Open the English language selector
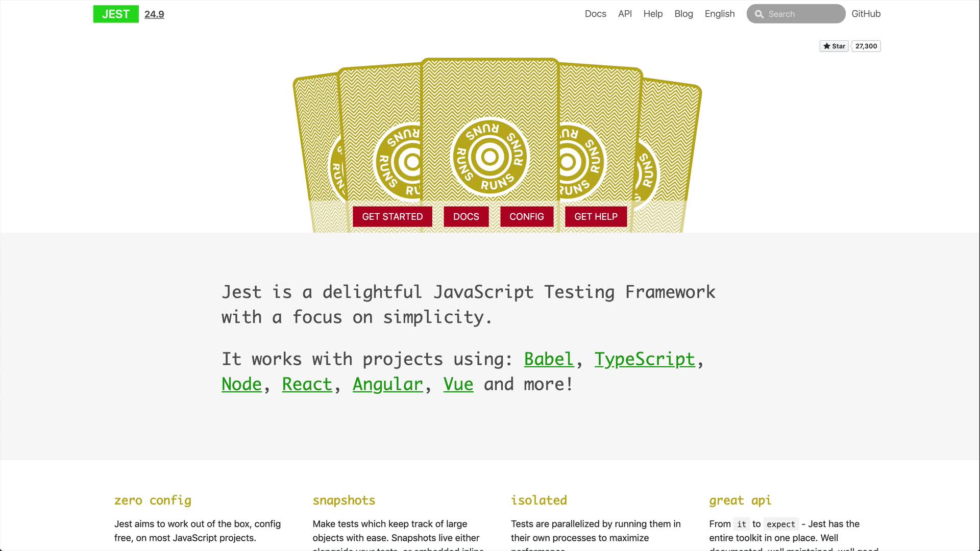 [720, 14]
